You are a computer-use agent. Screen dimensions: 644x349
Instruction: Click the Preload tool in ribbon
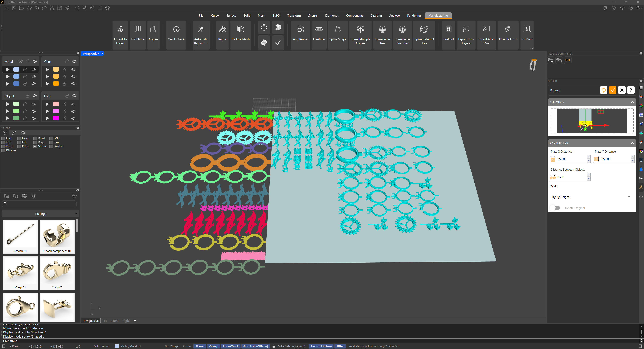pyautogui.click(x=449, y=35)
